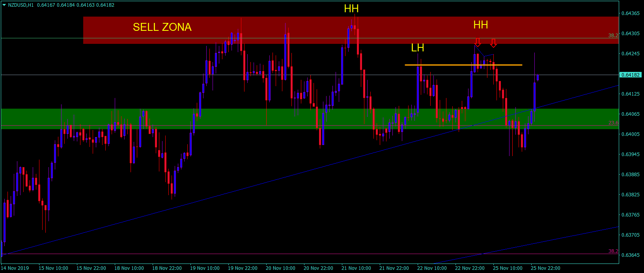Click the 19 Nov 10:00 time label
Image resolution: width=644 pixels, height=273 pixels.
(x=205, y=268)
